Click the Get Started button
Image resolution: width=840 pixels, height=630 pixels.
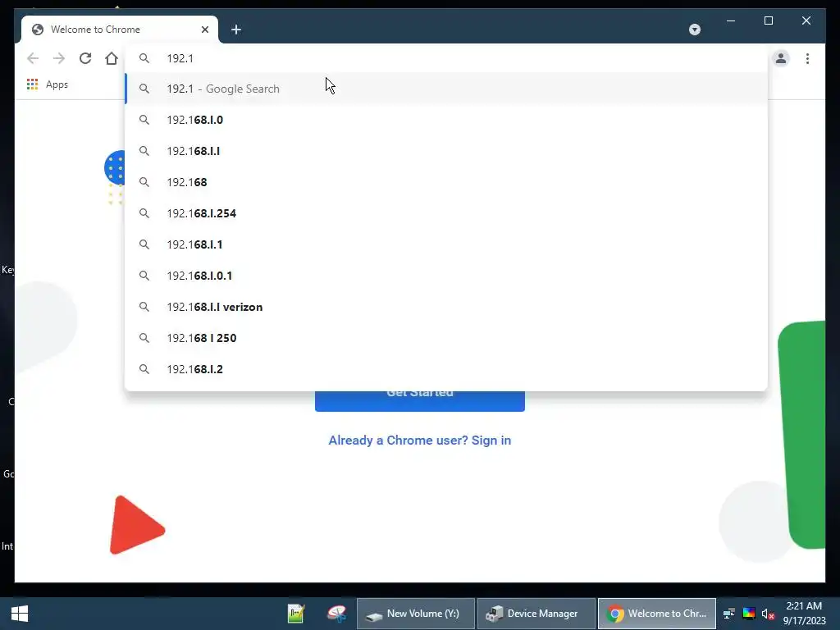click(420, 401)
